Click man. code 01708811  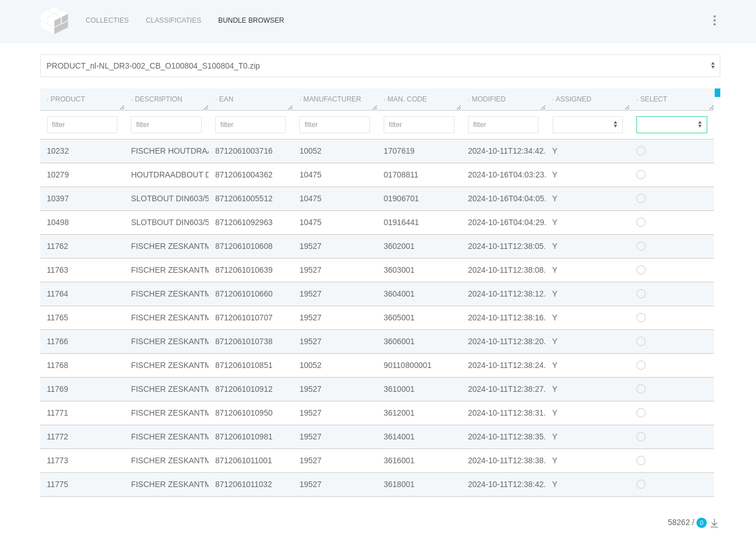tap(401, 175)
